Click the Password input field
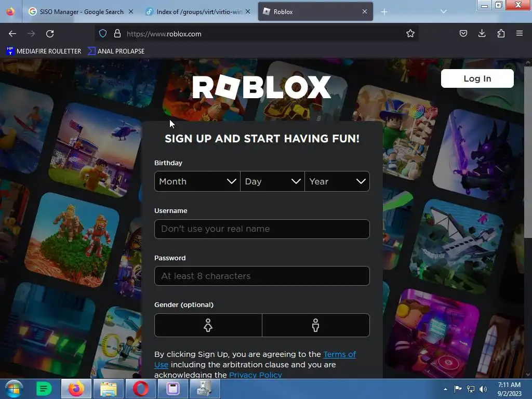Screen dimensions: 532x399 (x=262, y=276)
